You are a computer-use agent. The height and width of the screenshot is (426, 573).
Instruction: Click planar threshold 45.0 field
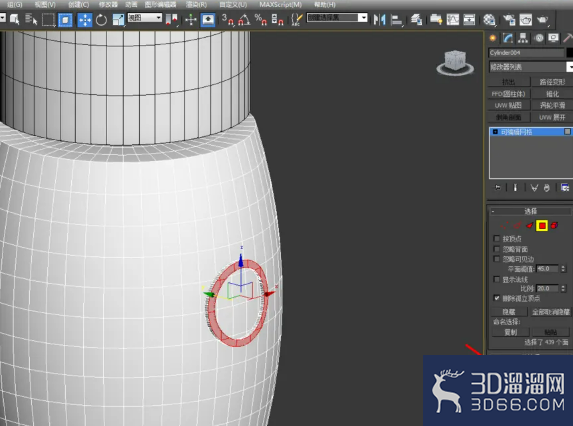[x=547, y=269]
